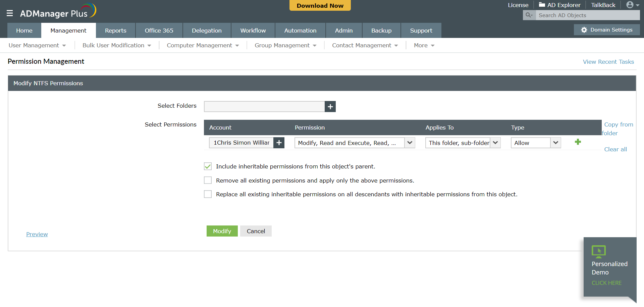Image resolution: width=644 pixels, height=307 pixels.
Task: Click the green Modify button
Action: coord(222,231)
